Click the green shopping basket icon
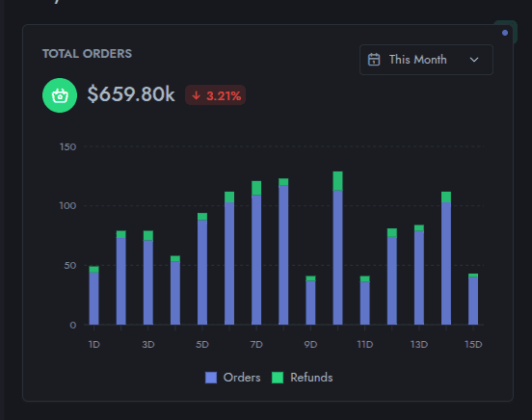 (x=60, y=95)
